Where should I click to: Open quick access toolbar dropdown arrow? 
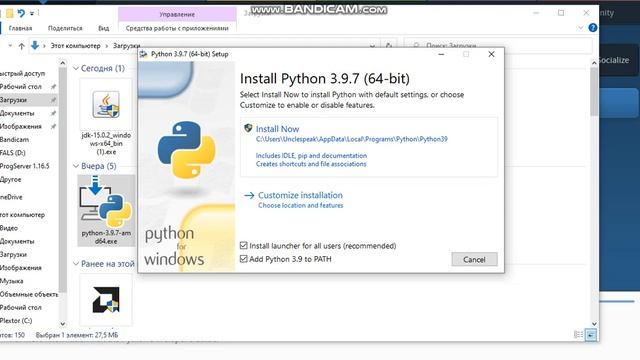click(x=32, y=13)
